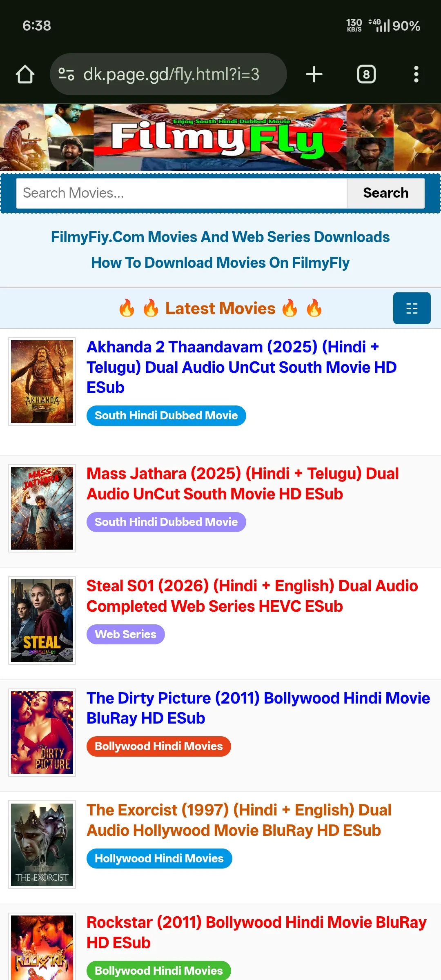The width and height of the screenshot is (441, 980).
Task: Open Mass Jathara (2025) movie link
Action: 243,484
